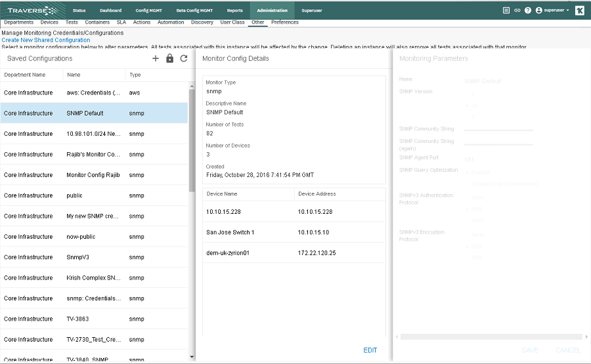This screenshot has height=364, width=591.
Task: Click the saved list scrollbar up arrow
Action: (x=192, y=86)
